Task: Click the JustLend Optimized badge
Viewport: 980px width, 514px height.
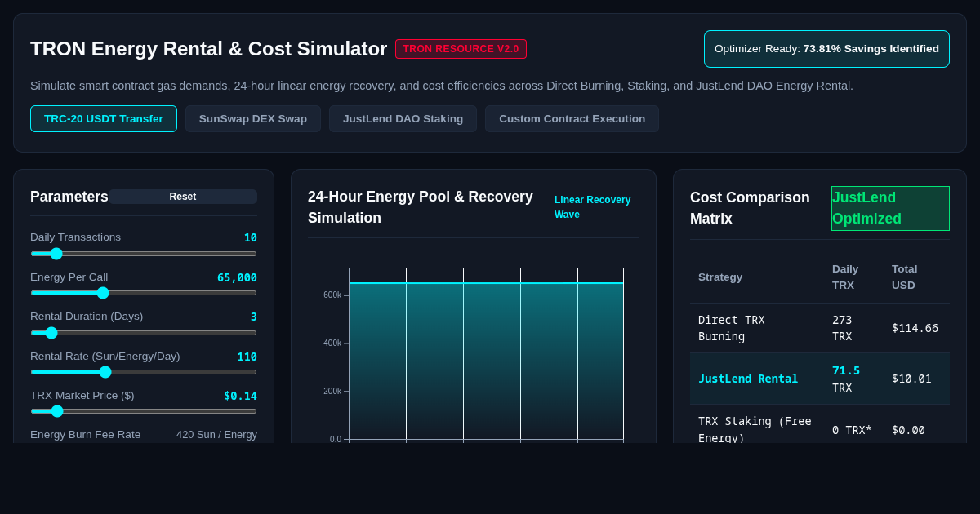Action: coord(890,208)
